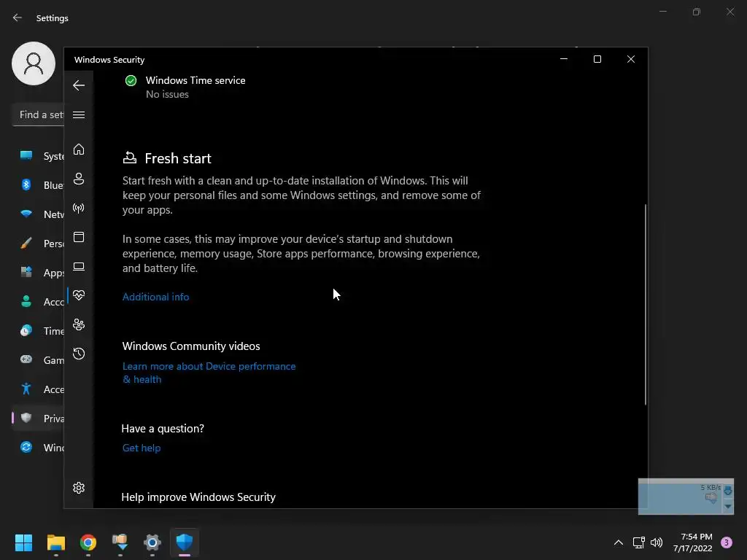Launch Google Chrome from taskbar
747x560 pixels.
[88, 542]
